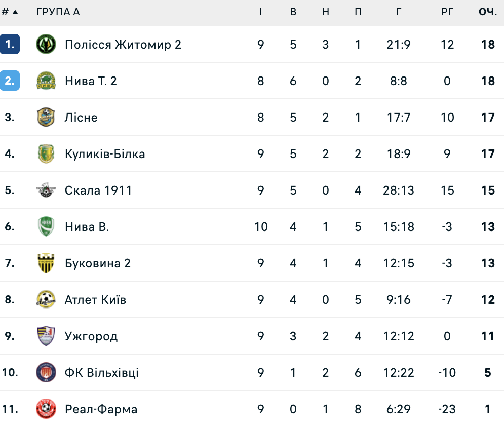The image size is (504, 423).
Task: Click the light blue rank 2 badge
Action: [10, 81]
